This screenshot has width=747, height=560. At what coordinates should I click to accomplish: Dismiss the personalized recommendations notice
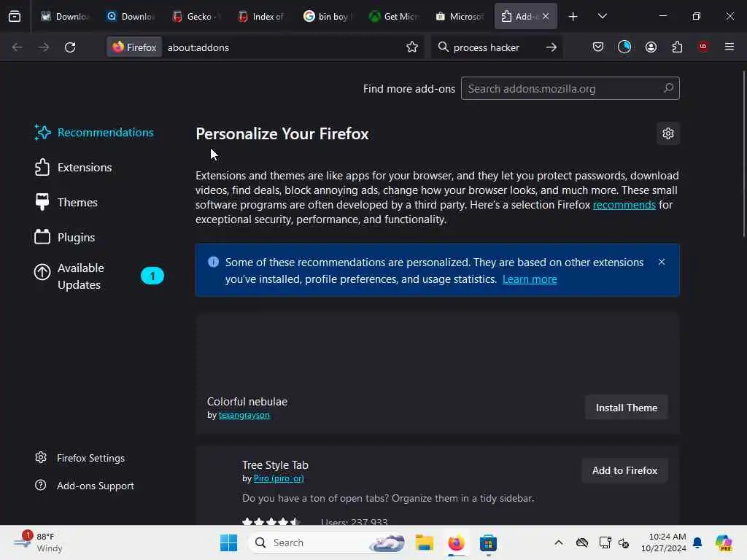[x=661, y=262]
